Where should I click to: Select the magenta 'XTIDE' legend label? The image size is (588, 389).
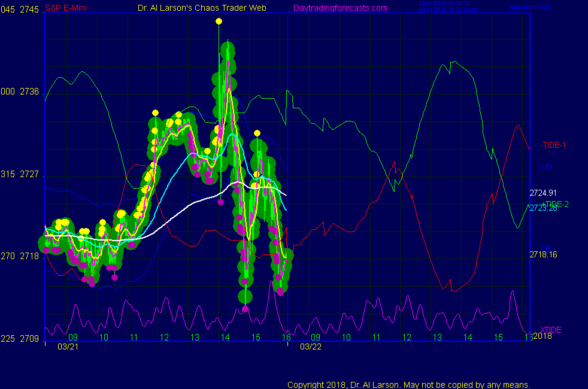coord(550,330)
